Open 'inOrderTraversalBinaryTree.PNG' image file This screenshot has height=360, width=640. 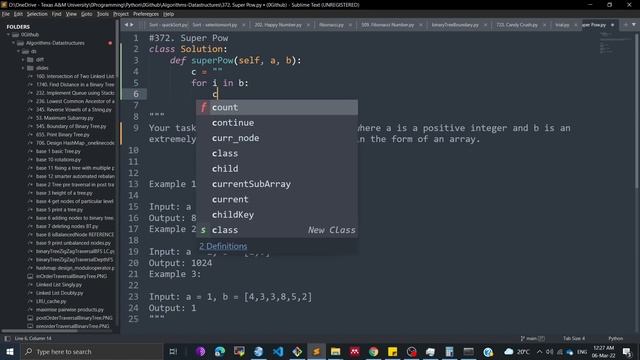(71, 276)
